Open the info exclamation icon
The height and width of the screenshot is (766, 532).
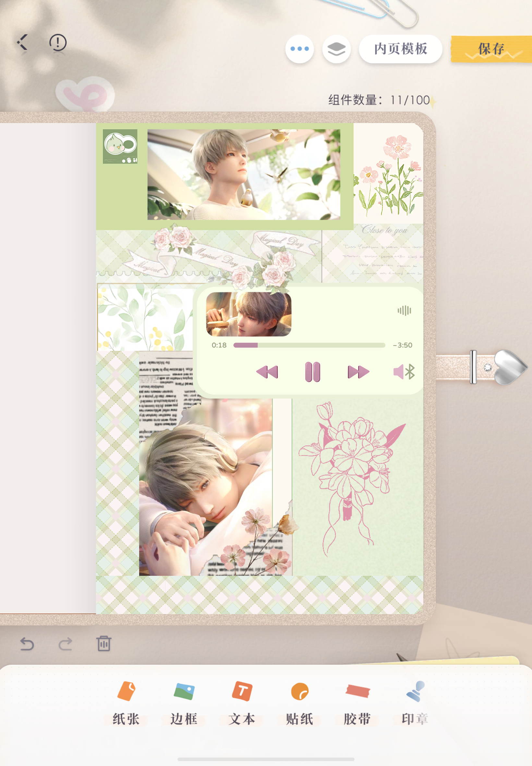click(58, 43)
